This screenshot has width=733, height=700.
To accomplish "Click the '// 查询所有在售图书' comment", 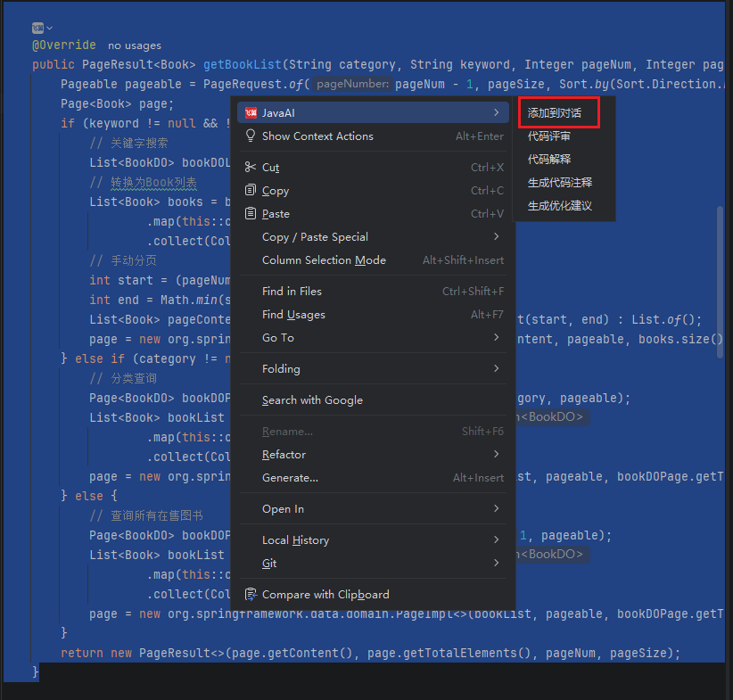I will pos(146,515).
